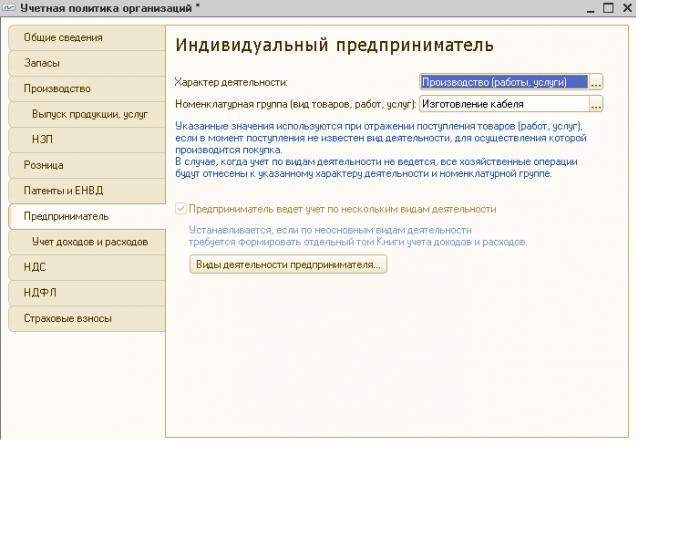Open Учет доходов и расходов subsection
This screenshot has height=560, width=700.
(x=87, y=242)
